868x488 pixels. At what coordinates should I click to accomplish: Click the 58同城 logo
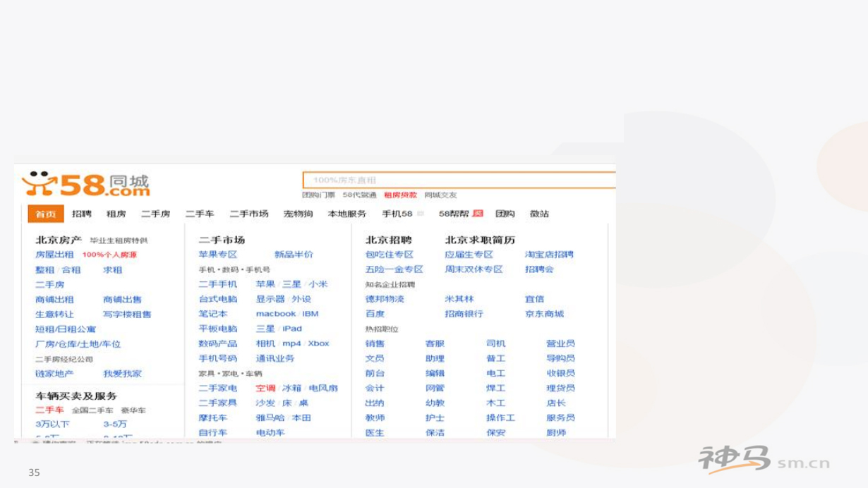(85, 184)
